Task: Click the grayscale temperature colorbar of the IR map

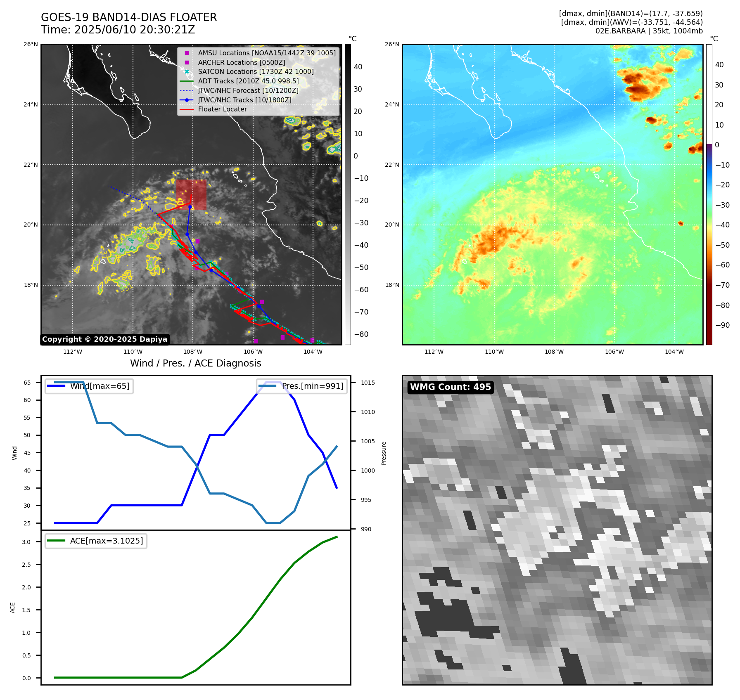Action: click(348, 194)
